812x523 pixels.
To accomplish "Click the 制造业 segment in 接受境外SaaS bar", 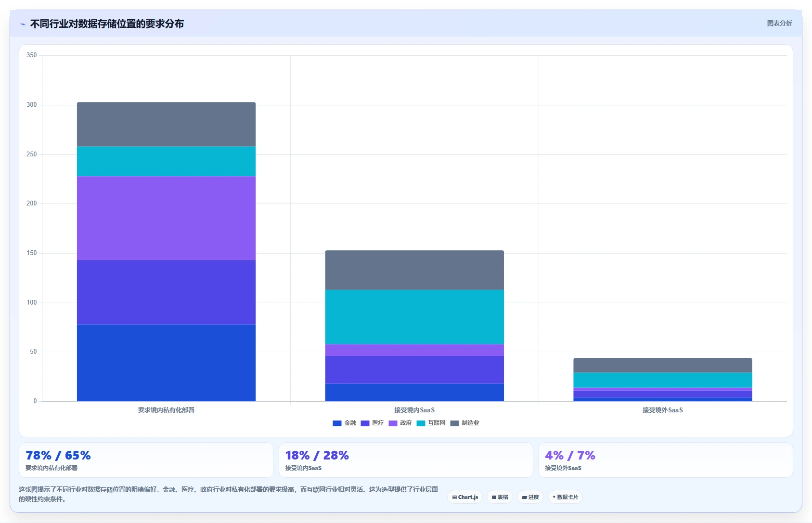I will [663, 365].
